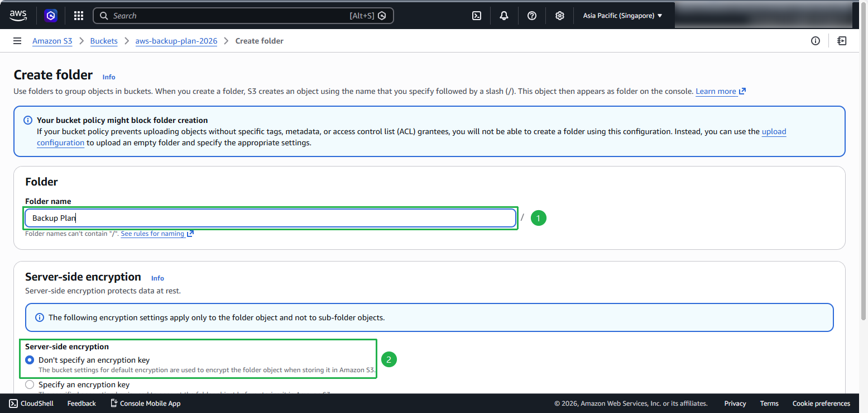Open Cookie preferences in footer

[x=821, y=403]
